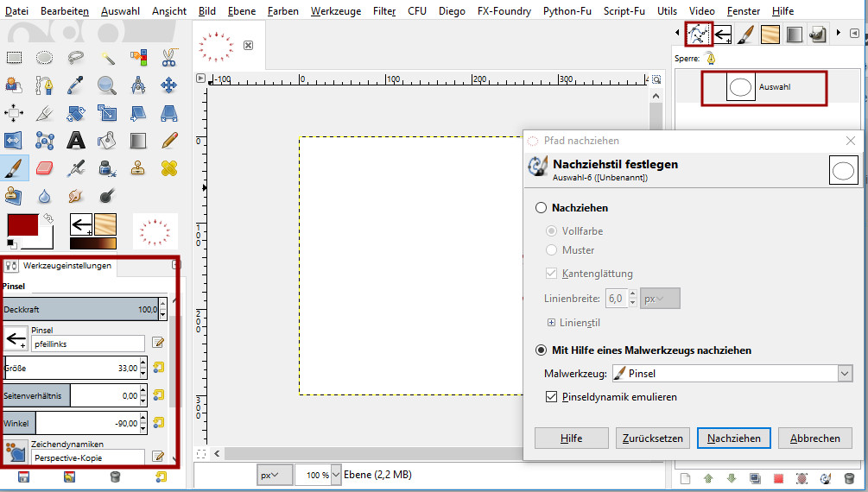Screen dimensions: 868x492
Task: Select the Text tool
Action: tap(76, 141)
